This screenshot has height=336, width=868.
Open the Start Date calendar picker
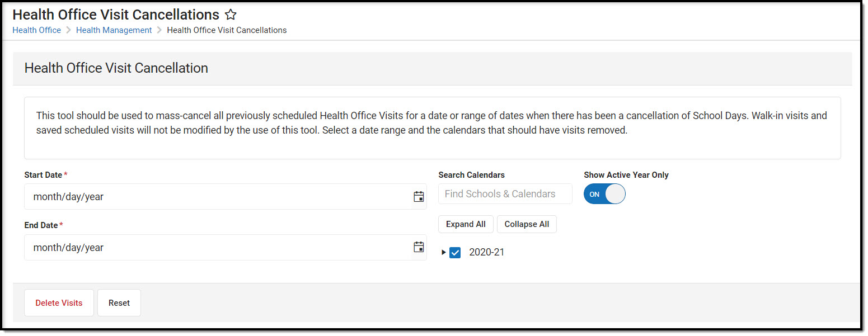tap(419, 196)
